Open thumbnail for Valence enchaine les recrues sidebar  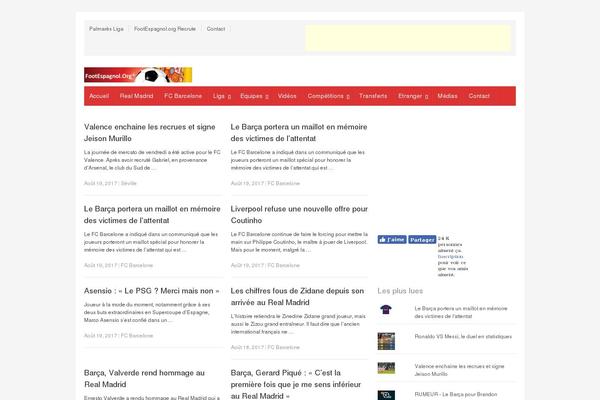386,368
